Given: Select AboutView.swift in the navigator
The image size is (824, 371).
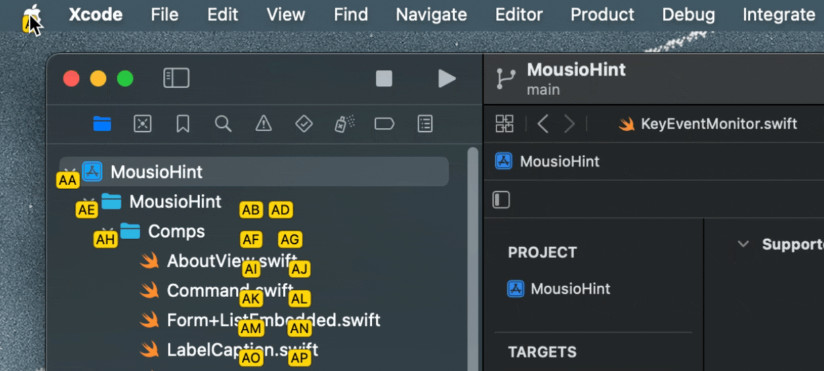Looking at the screenshot, I should 231,261.
